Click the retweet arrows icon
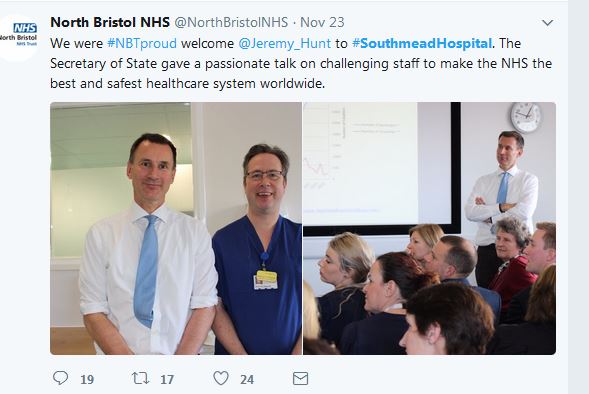The image size is (589, 394). (141, 378)
